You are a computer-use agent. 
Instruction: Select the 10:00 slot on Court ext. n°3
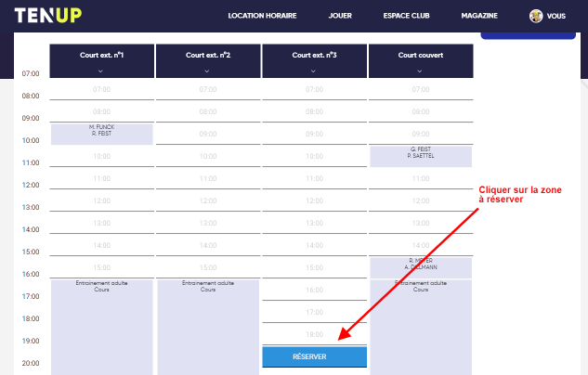[x=315, y=157]
